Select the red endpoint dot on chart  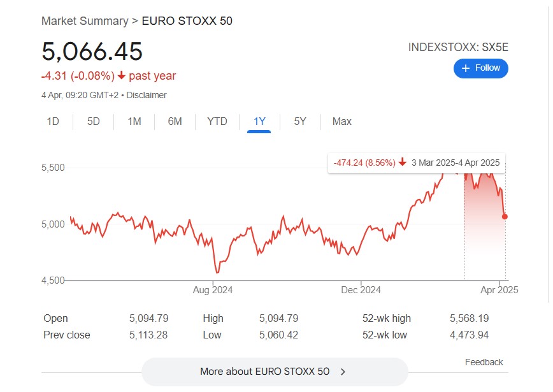pos(505,217)
